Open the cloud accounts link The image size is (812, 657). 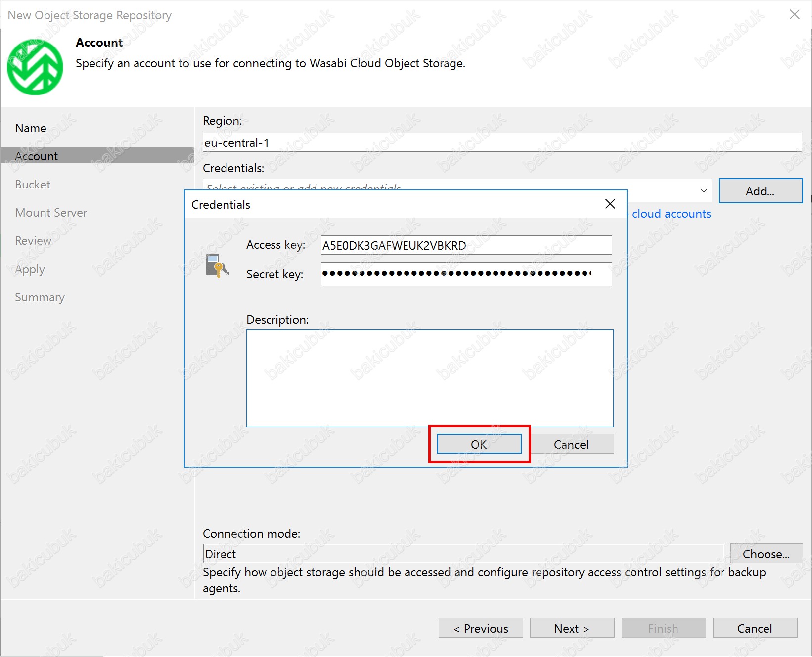pos(671,214)
